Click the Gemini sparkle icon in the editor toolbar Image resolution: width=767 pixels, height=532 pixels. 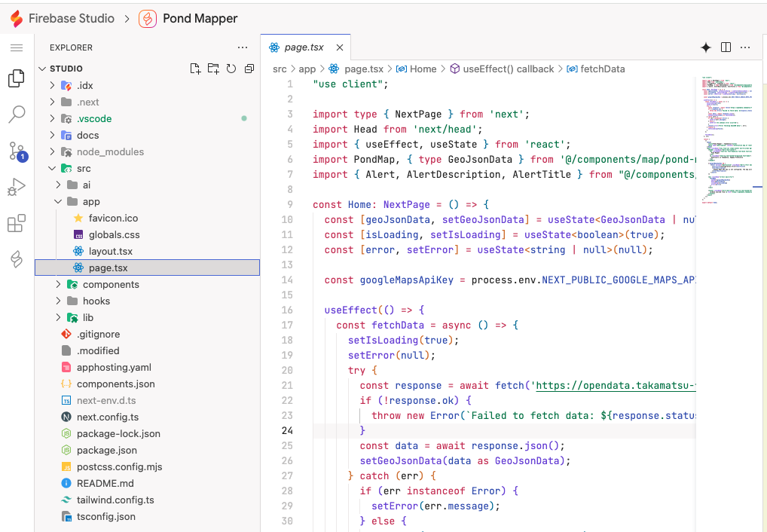pos(706,47)
